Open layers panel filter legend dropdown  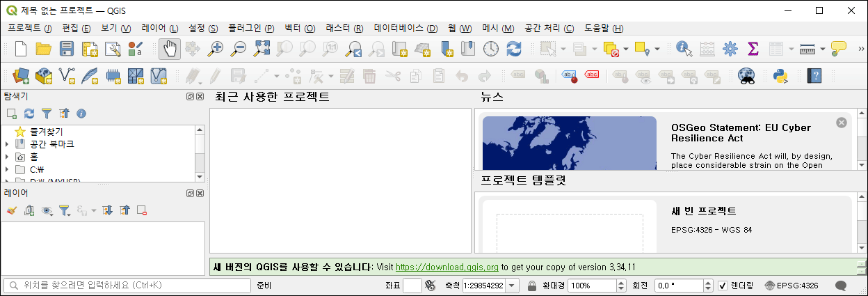pos(65,210)
